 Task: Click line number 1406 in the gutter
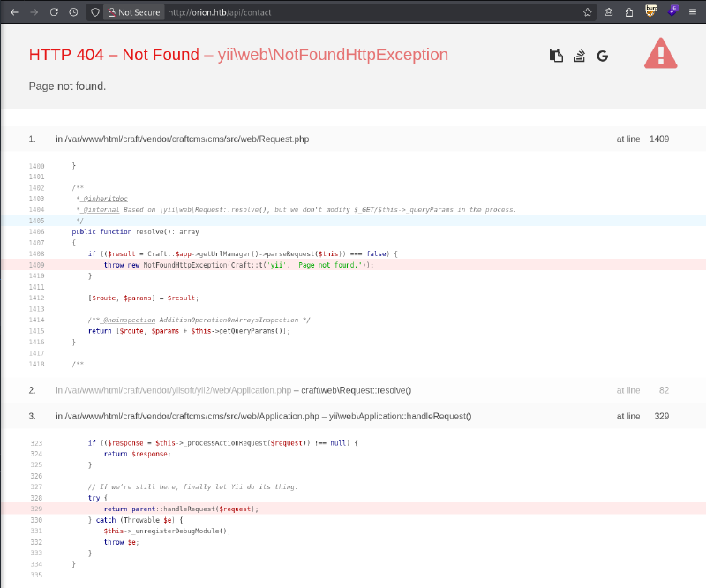(x=36, y=231)
